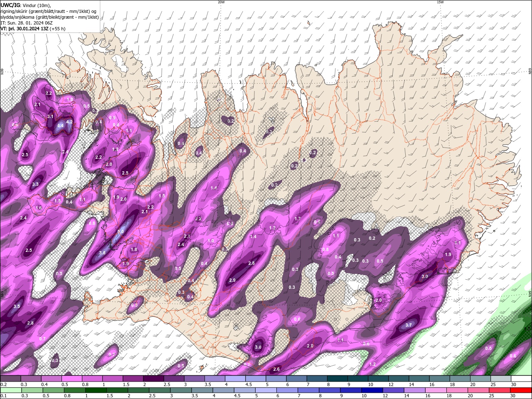532x399 pixels.
Task: Click the 5.0 precipitation value on the map
Action: pyautogui.click(x=121, y=232)
